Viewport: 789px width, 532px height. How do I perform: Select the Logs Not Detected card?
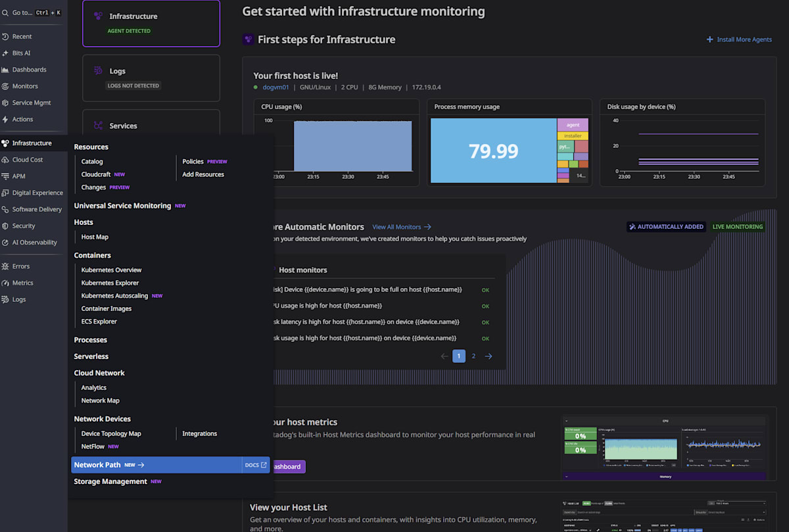point(151,78)
